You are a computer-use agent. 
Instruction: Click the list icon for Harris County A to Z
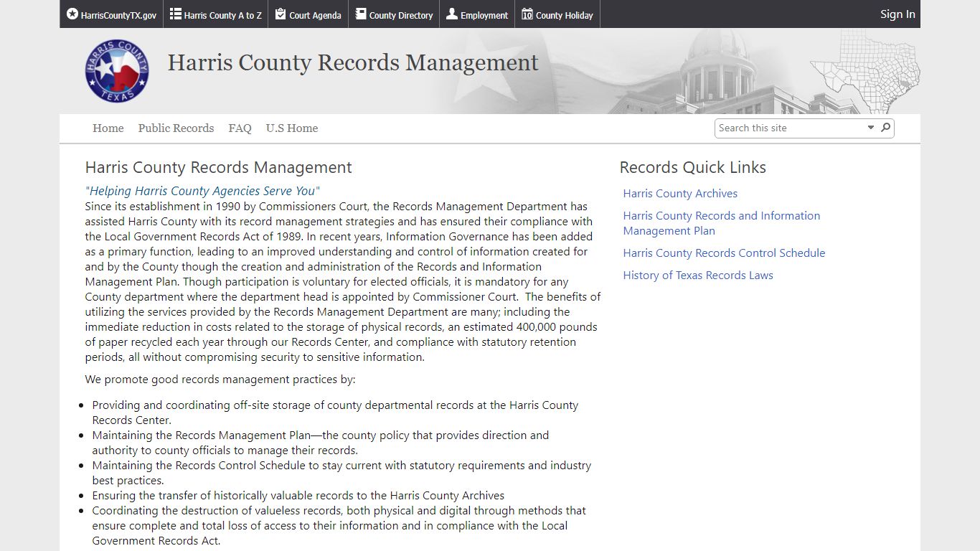[176, 14]
